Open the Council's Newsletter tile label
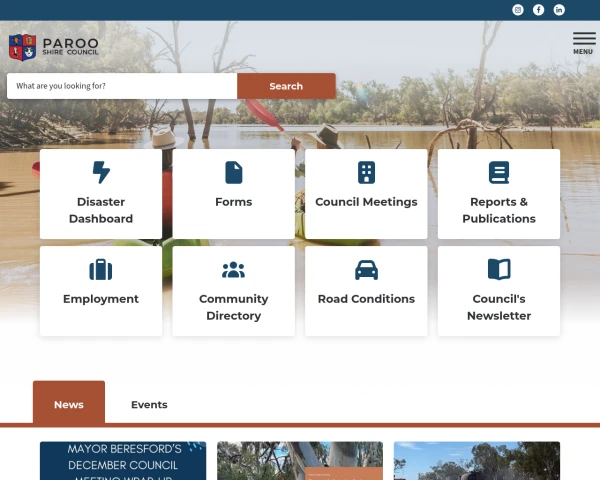600x480 pixels. [x=499, y=307]
